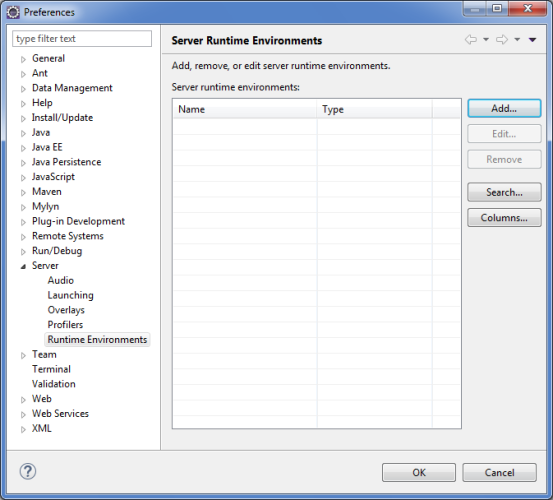Confirm preferences with OK button
Screen dimensions: 553x500
419,472
